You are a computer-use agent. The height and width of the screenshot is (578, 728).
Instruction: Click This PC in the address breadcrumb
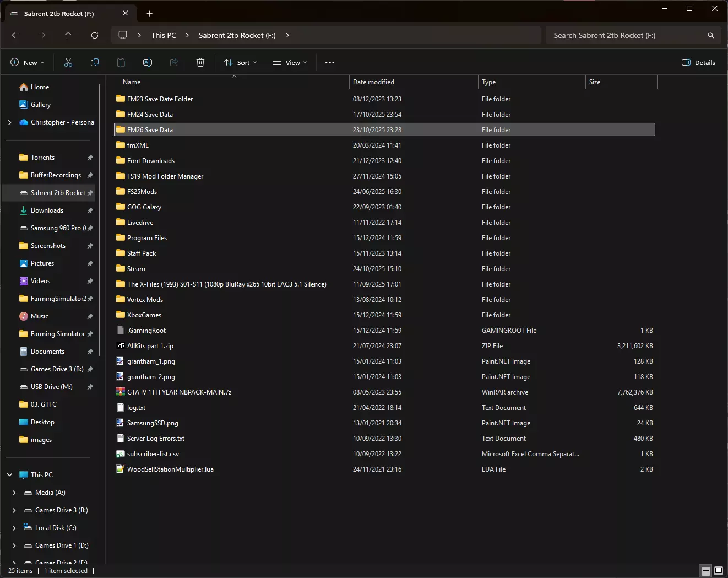[164, 35]
